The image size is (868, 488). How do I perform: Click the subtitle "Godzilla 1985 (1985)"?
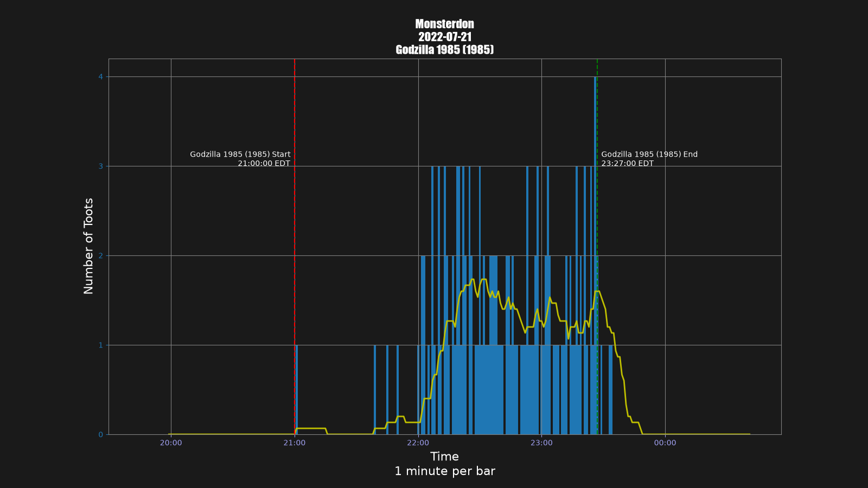(445, 50)
